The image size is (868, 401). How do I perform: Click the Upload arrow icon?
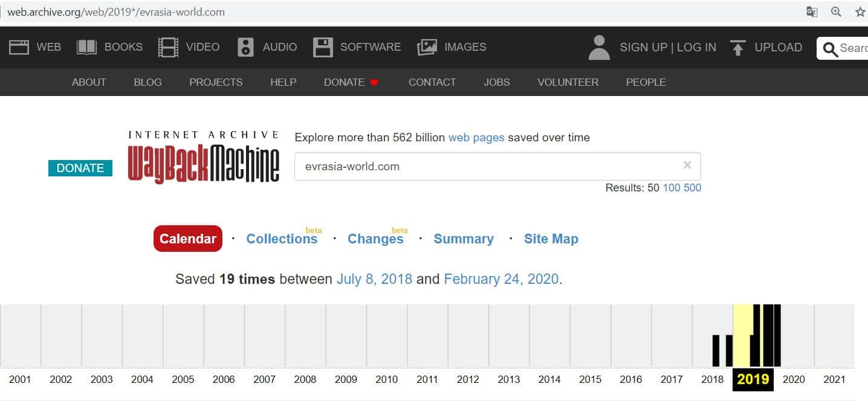coord(737,47)
